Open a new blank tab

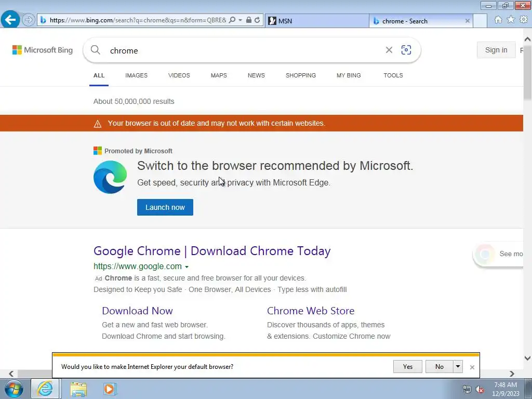coord(480,21)
